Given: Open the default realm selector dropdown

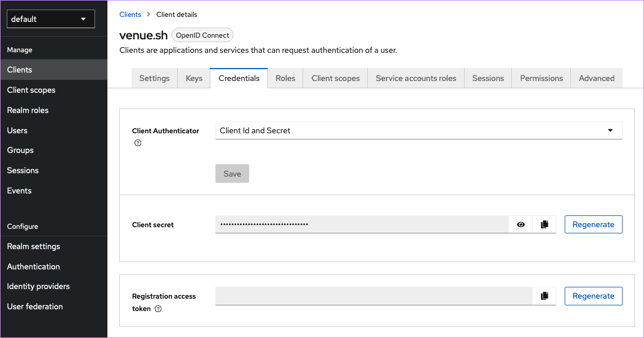Looking at the screenshot, I should pos(51,19).
